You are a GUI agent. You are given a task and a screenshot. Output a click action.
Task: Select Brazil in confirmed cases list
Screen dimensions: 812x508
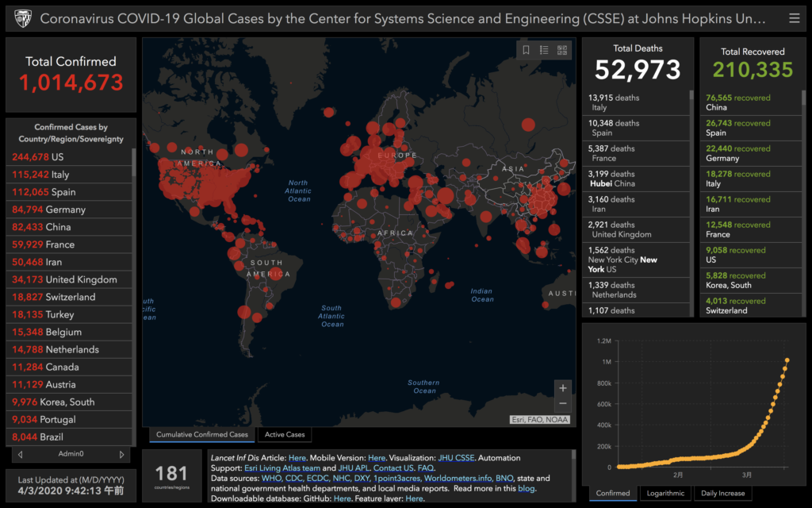[x=69, y=437]
